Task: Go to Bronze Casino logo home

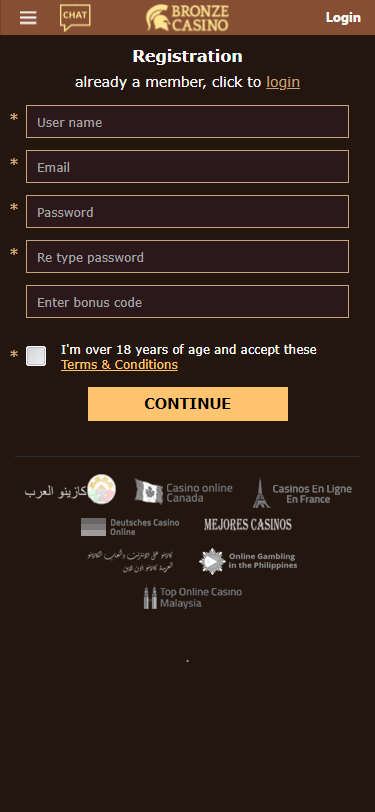Action: 187,18
